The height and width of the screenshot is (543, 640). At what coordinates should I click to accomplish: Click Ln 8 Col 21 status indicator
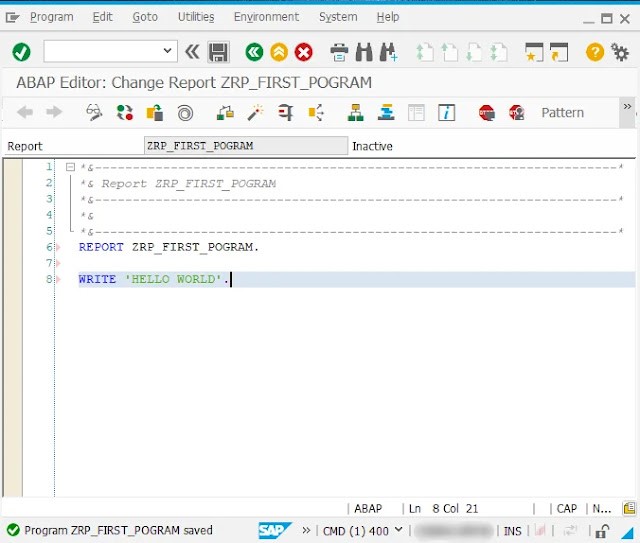click(x=443, y=509)
